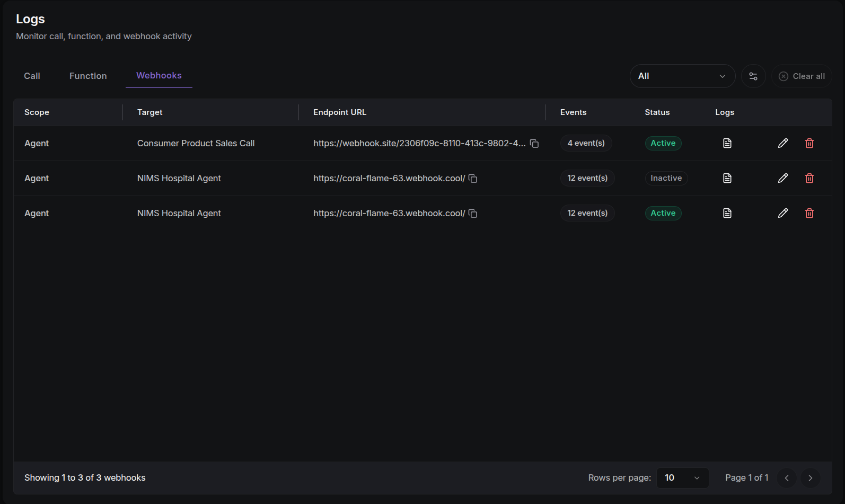Click the webhook.site endpoint URL text
Screen dimensions: 845x504
[x=419, y=143]
